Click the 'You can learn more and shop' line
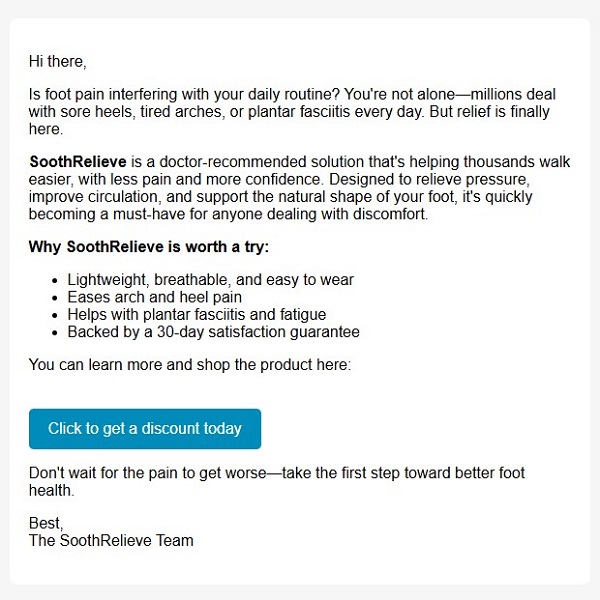This screenshot has height=600, width=600. [x=190, y=365]
